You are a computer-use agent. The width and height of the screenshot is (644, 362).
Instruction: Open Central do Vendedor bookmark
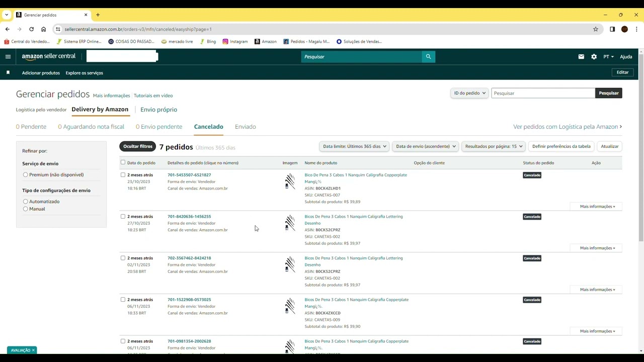point(27,41)
